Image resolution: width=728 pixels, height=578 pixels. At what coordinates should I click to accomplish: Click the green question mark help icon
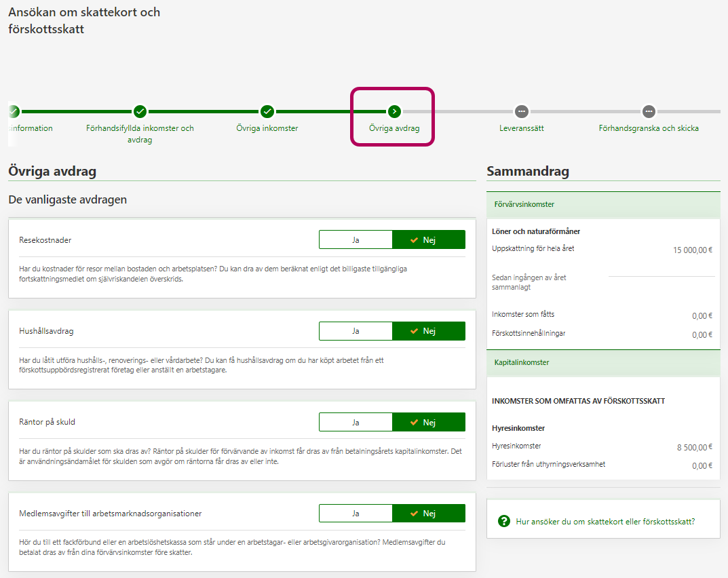[503, 521]
